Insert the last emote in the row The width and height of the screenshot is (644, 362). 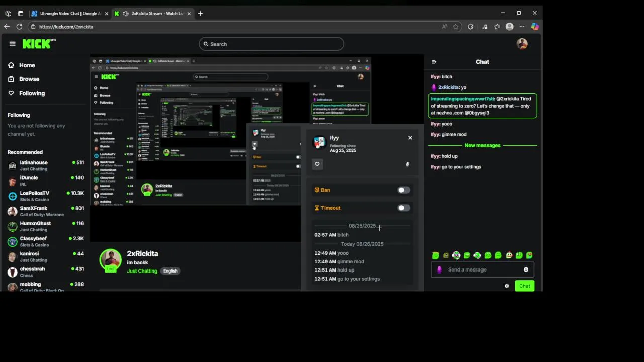pos(529,255)
